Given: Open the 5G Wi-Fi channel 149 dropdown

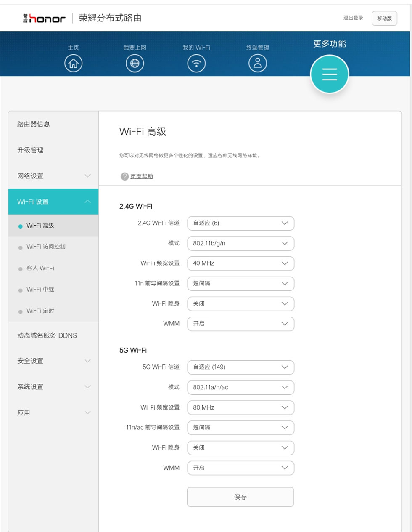Looking at the screenshot, I should point(240,367).
